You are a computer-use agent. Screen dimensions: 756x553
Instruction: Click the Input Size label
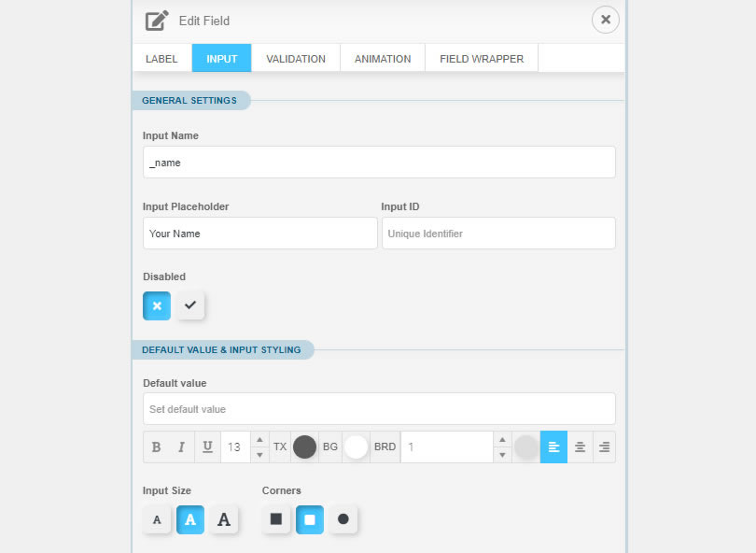(x=167, y=490)
